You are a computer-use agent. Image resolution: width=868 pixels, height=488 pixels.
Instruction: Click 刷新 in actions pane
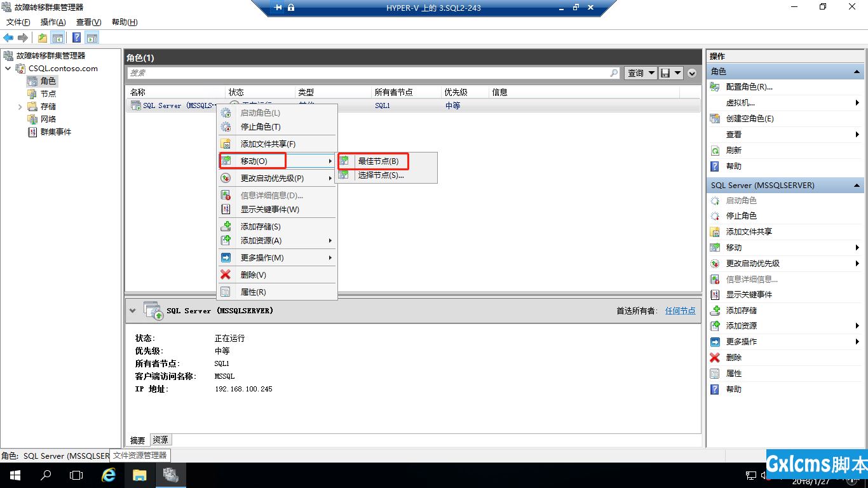(x=734, y=151)
